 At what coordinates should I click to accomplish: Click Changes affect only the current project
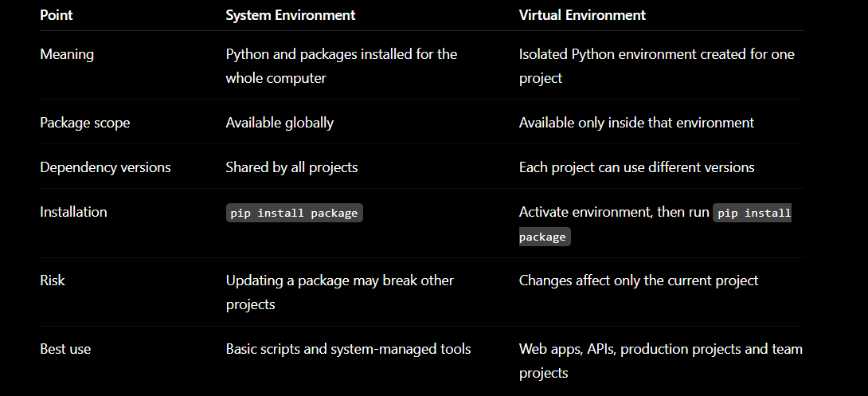[x=639, y=280]
